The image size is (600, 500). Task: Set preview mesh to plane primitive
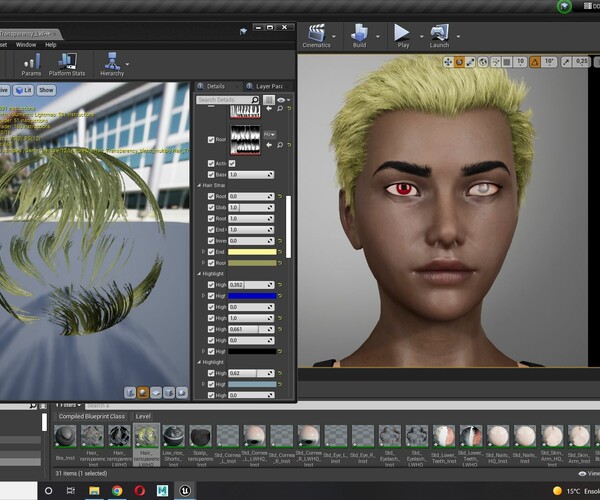tap(156, 393)
